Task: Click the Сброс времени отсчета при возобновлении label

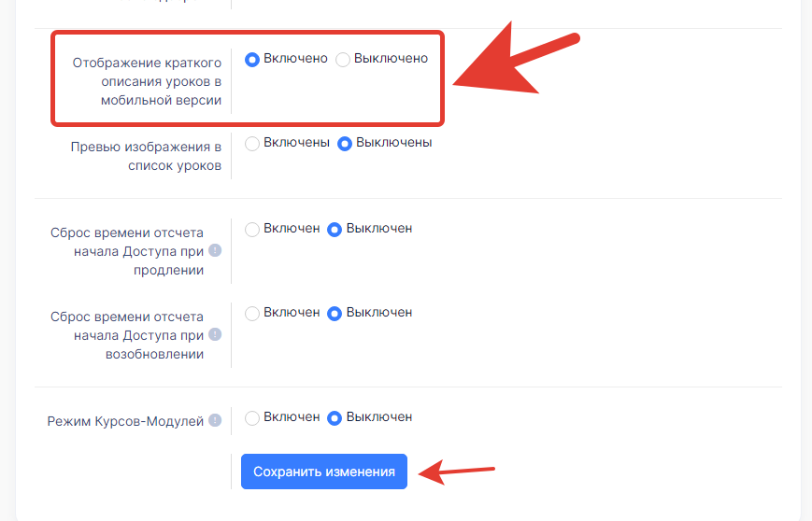Action: (x=127, y=334)
